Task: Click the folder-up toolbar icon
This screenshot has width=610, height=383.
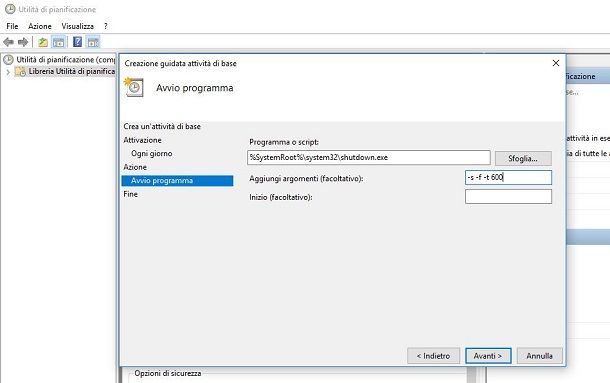Action: pyautogui.click(x=43, y=42)
